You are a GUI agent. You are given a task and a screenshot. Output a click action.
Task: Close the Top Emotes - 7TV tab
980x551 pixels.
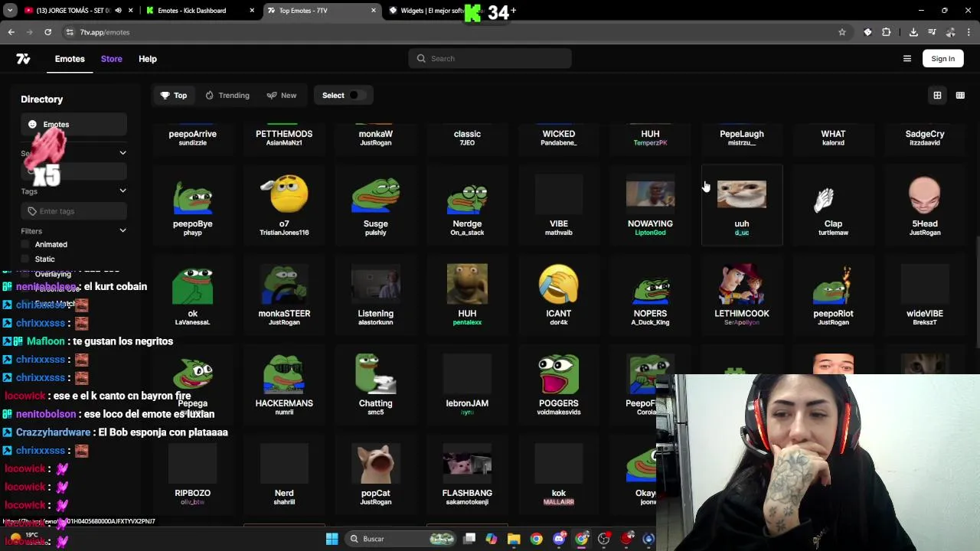pyautogui.click(x=374, y=11)
